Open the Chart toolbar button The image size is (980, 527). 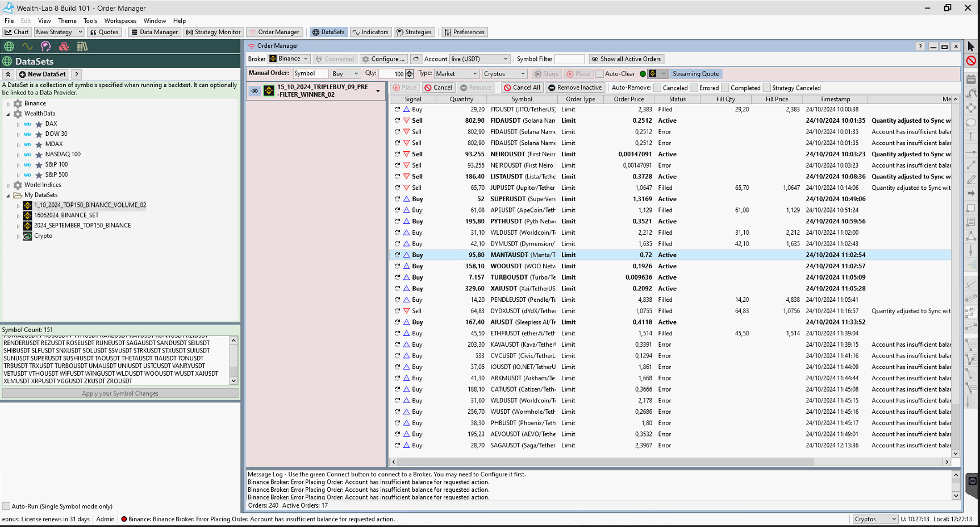coord(16,32)
